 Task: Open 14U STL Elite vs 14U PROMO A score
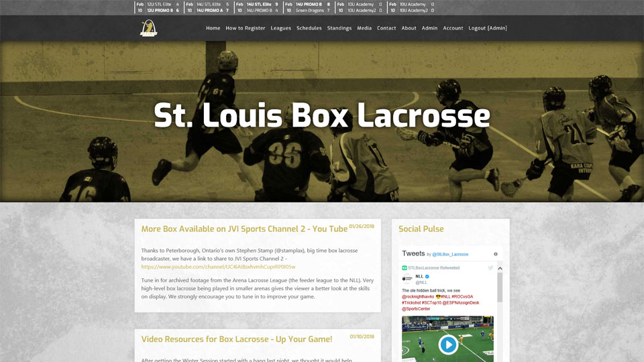207,7
